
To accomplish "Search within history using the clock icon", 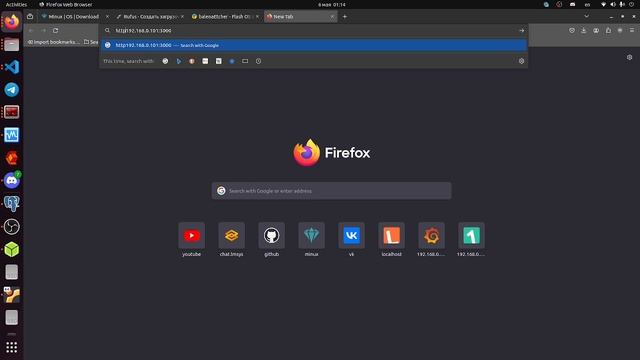I will click(x=258, y=61).
